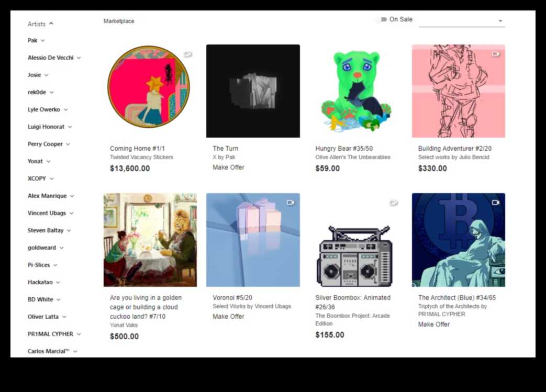Select the lion tea party painting thumbnail

[x=150, y=240]
